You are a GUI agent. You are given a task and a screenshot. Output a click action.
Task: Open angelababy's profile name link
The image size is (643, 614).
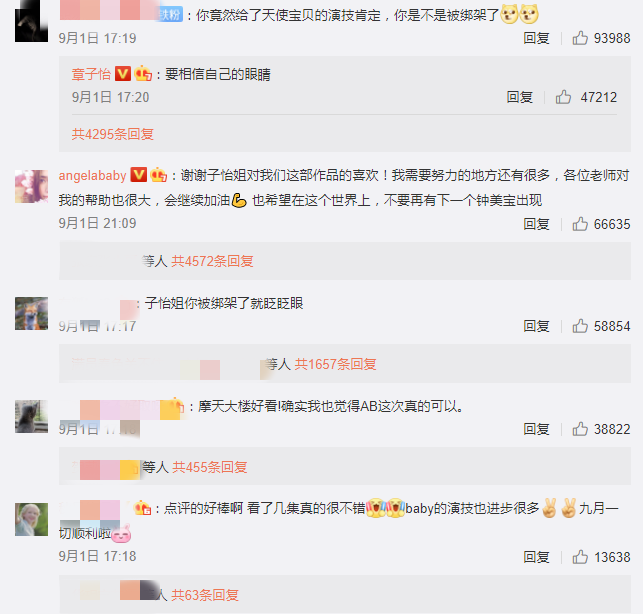[92, 176]
